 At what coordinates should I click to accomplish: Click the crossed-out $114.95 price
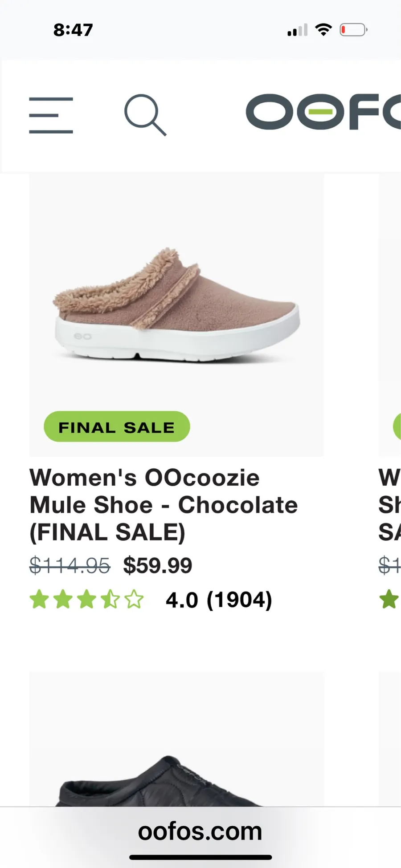(x=70, y=566)
